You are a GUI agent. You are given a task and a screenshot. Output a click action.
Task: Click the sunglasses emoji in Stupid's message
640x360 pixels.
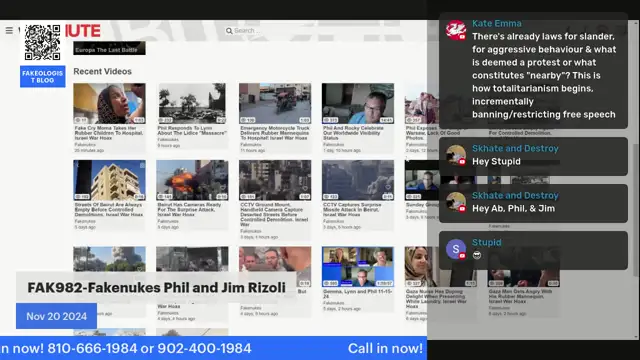click(x=477, y=256)
